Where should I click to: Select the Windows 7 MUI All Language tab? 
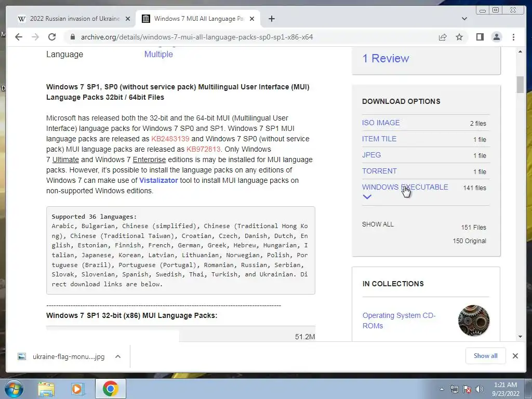(198, 19)
